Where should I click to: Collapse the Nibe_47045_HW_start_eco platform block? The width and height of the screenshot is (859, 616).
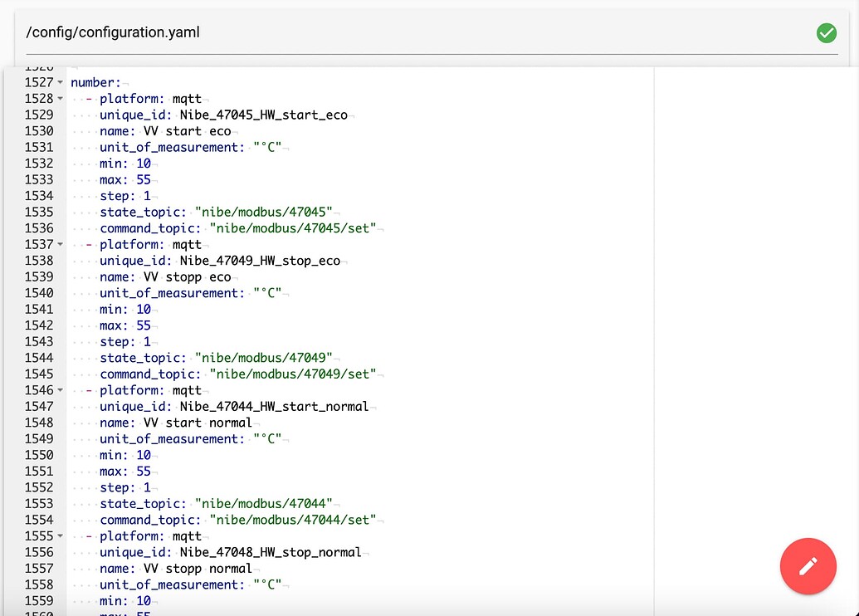pos(61,99)
